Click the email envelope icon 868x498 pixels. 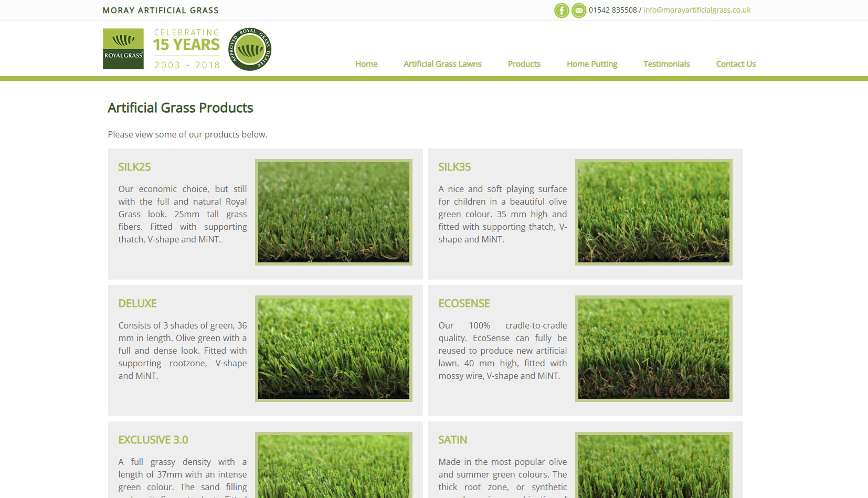tap(579, 10)
